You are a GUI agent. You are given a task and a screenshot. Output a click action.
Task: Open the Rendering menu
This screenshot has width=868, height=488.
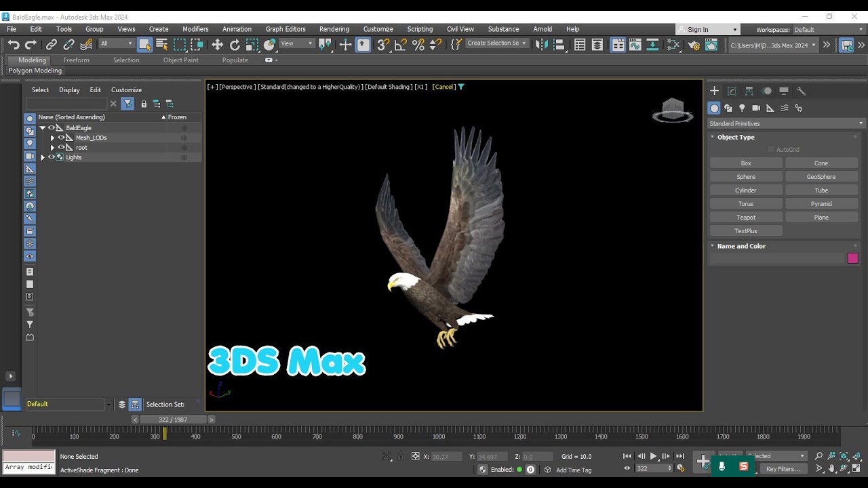(x=334, y=29)
